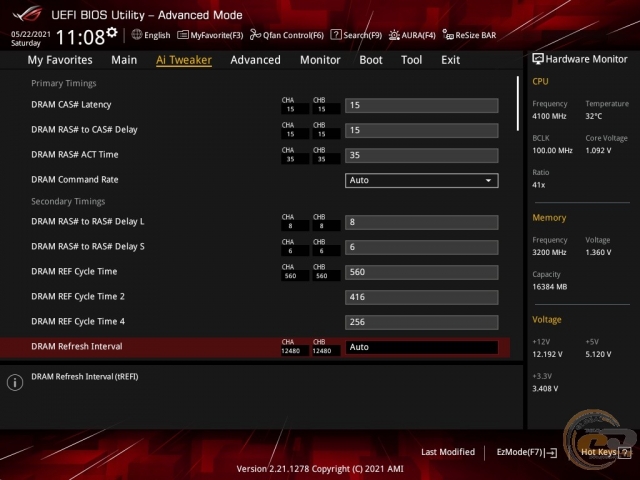Open Qfan Control(F6) fan icon
This screenshot has width=640, height=480.
click(255, 35)
